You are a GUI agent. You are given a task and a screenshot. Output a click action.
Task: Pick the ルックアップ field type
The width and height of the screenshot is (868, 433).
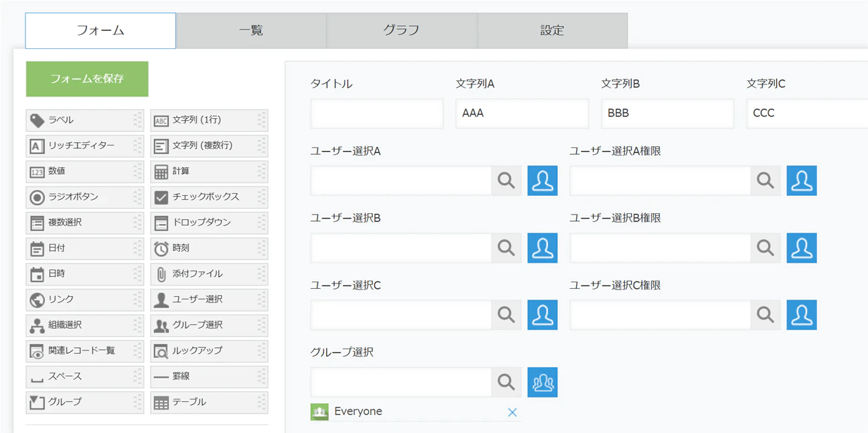pyautogui.click(x=209, y=351)
